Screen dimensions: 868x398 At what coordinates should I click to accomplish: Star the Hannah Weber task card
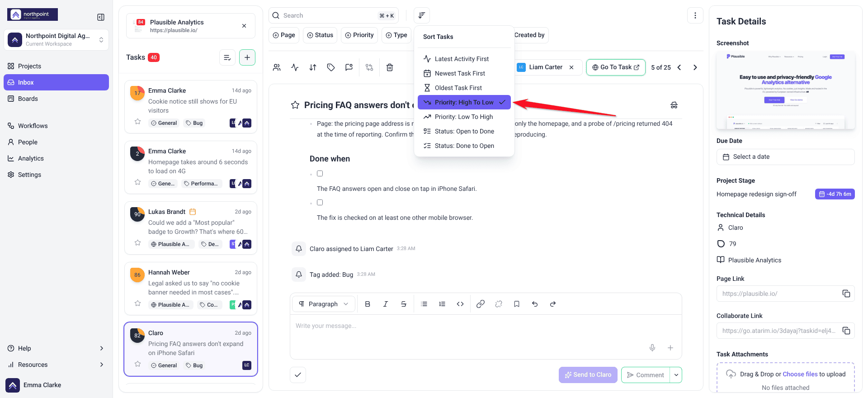(x=138, y=303)
